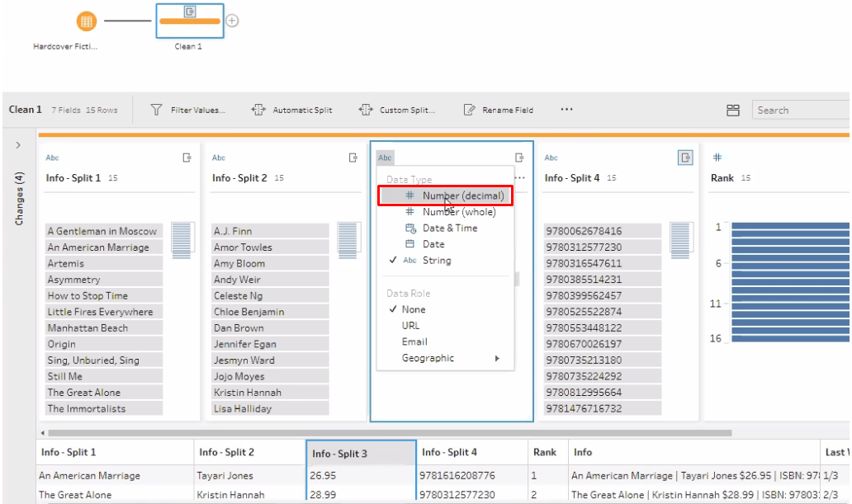Image resolution: width=852 pixels, height=504 pixels.
Task: Click the horizontal scrollbar of profile pane
Action: pyautogui.click(x=390, y=433)
